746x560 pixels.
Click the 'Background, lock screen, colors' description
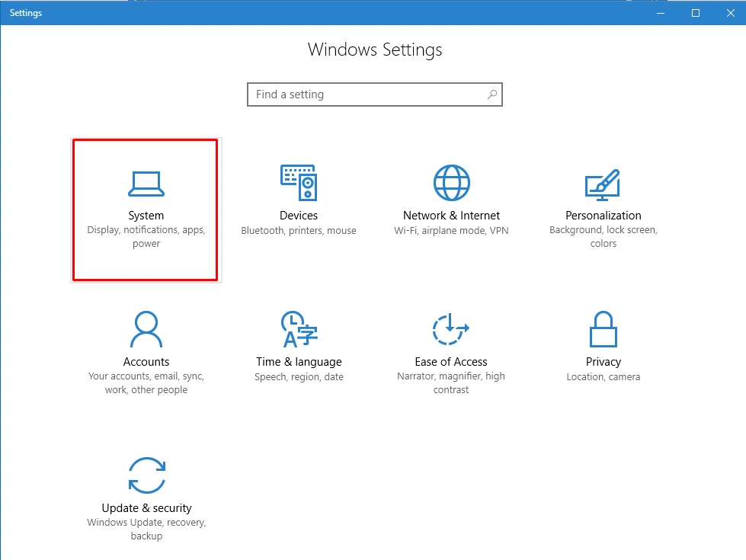(604, 236)
